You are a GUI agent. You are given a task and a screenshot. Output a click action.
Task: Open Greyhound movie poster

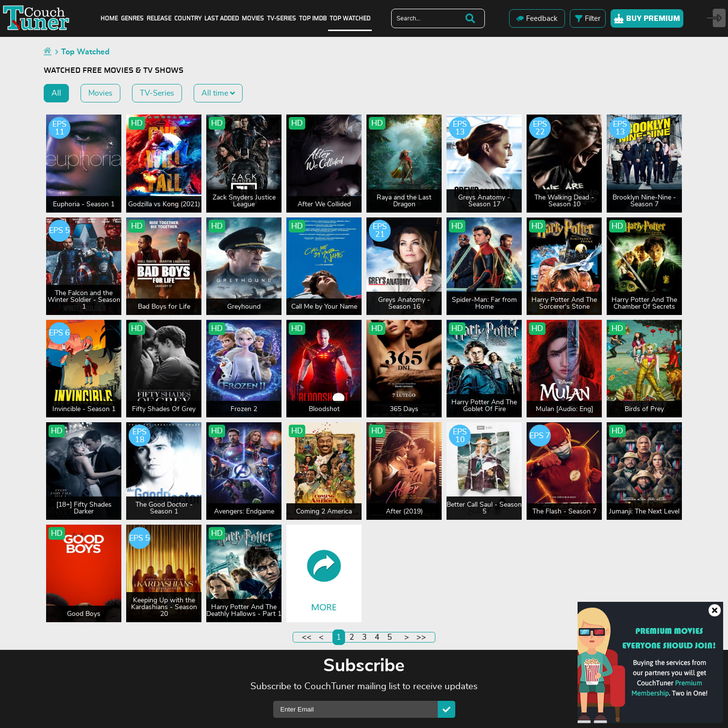point(244,266)
